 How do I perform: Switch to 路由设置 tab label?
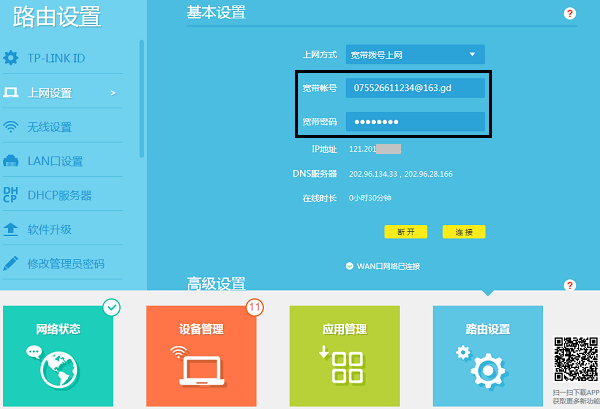click(488, 329)
